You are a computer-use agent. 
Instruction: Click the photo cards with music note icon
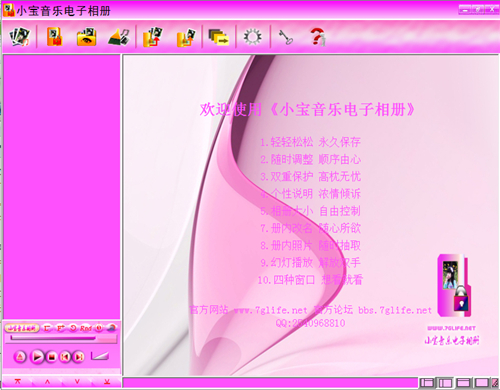click(19, 36)
